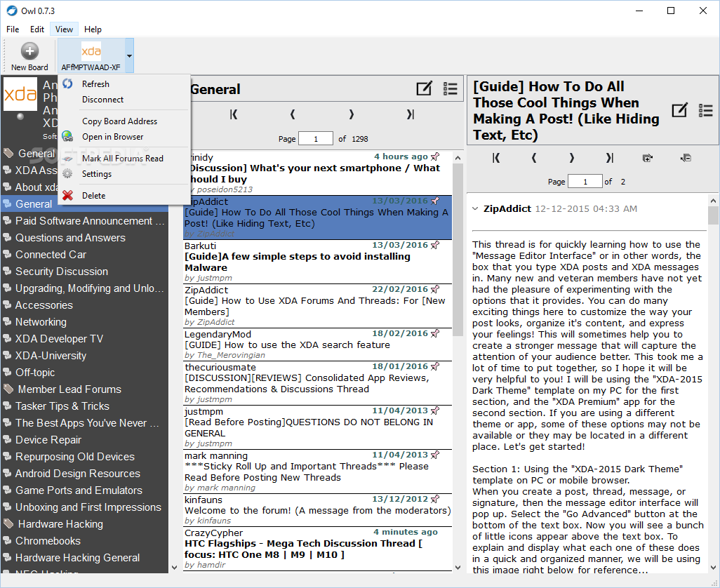
Task: Open the Edit menu
Action: click(36, 29)
